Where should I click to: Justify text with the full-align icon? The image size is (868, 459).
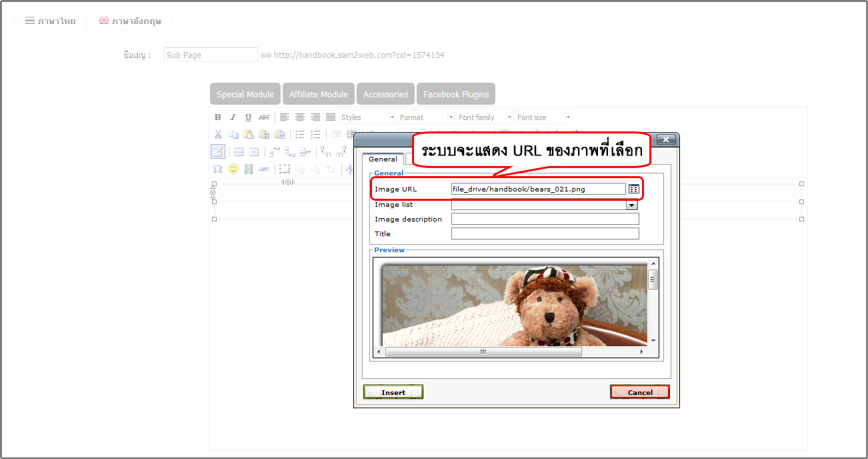[x=331, y=117]
